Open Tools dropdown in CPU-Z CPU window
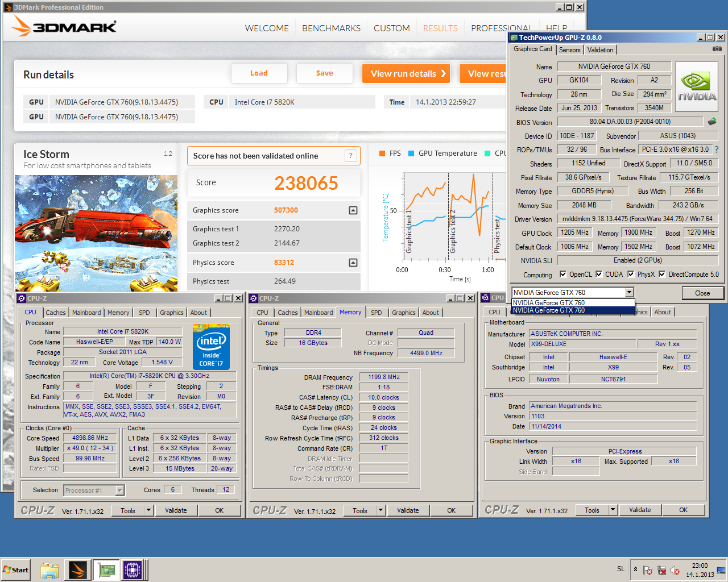728x582 pixels. 149,510
